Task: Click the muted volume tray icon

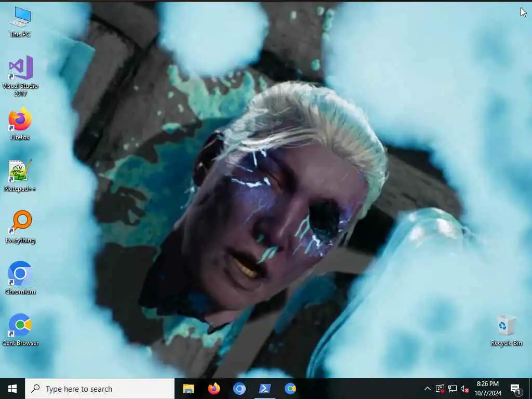Action: [x=464, y=389]
